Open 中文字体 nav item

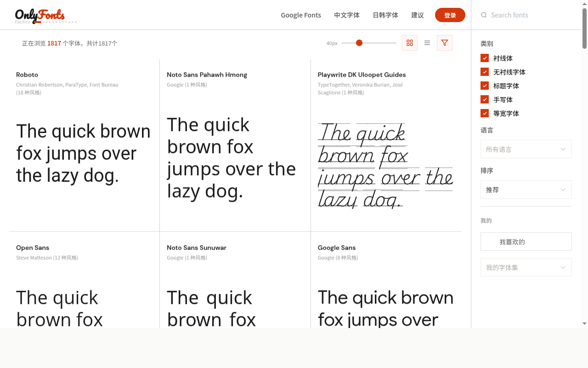(347, 15)
